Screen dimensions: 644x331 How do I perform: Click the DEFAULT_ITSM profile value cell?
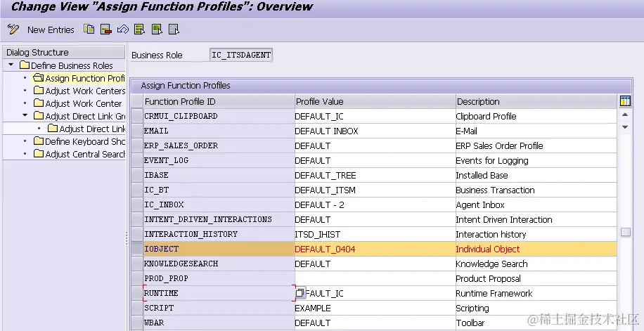click(375, 190)
